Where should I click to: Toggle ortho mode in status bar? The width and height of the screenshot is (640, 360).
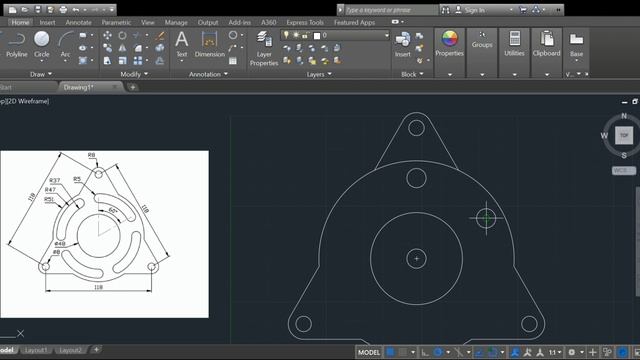click(425, 352)
